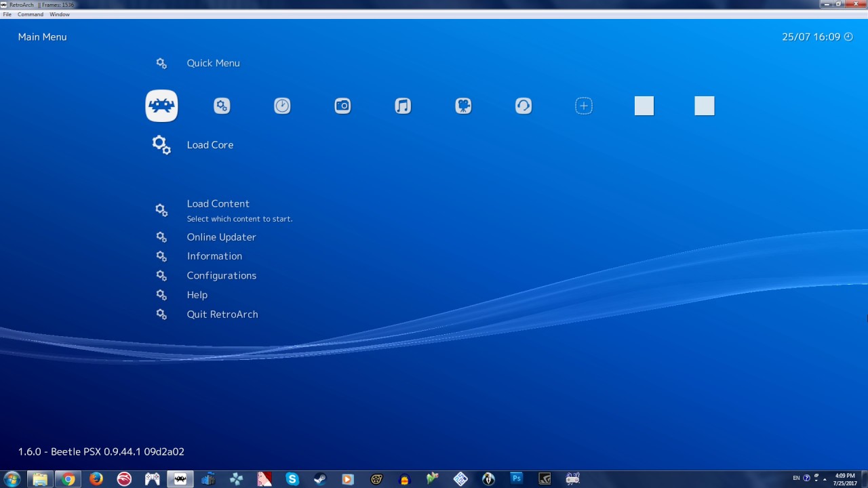Open the File menu

click(x=7, y=14)
